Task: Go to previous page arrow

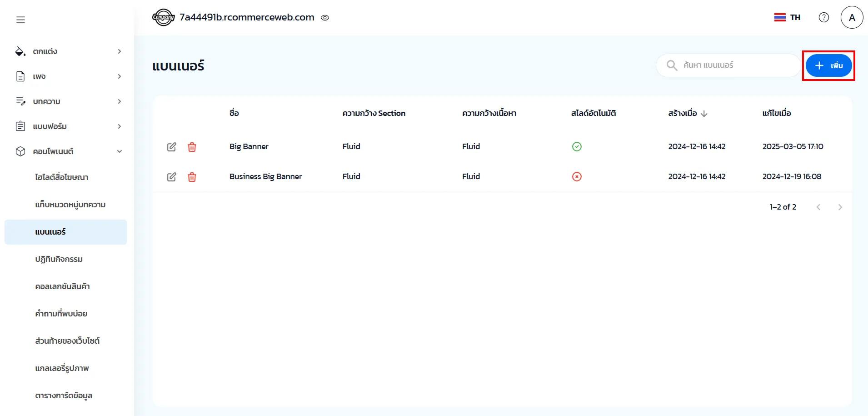Action: 818,207
